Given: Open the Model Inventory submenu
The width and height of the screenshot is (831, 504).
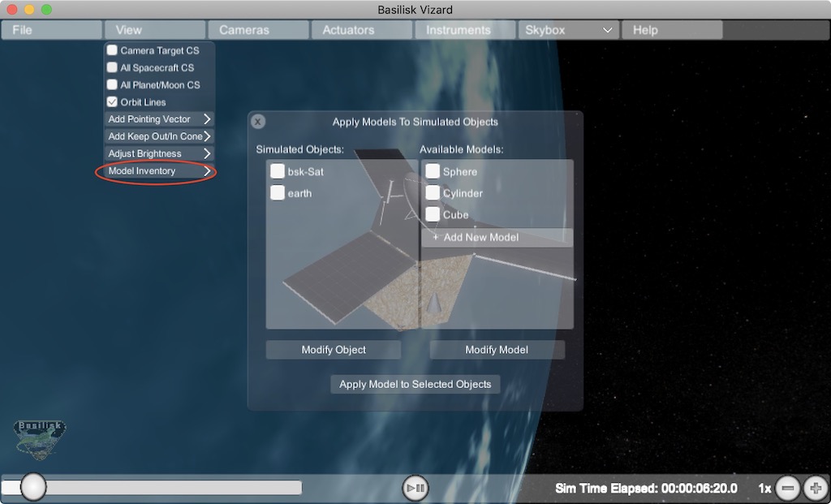Looking at the screenshot, I should (x=159, y=171).
